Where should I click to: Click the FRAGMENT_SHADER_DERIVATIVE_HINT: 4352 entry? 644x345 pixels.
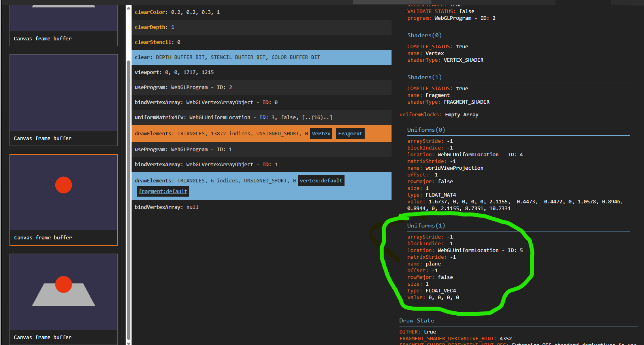click(456, 339)
